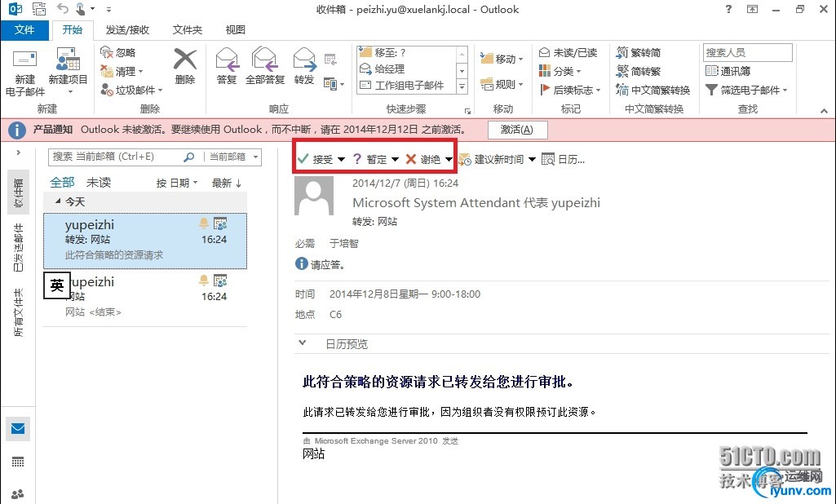Open 中文简繁转换 conversion options
This screenshot has height=504, width=836.
click(652, 90)
